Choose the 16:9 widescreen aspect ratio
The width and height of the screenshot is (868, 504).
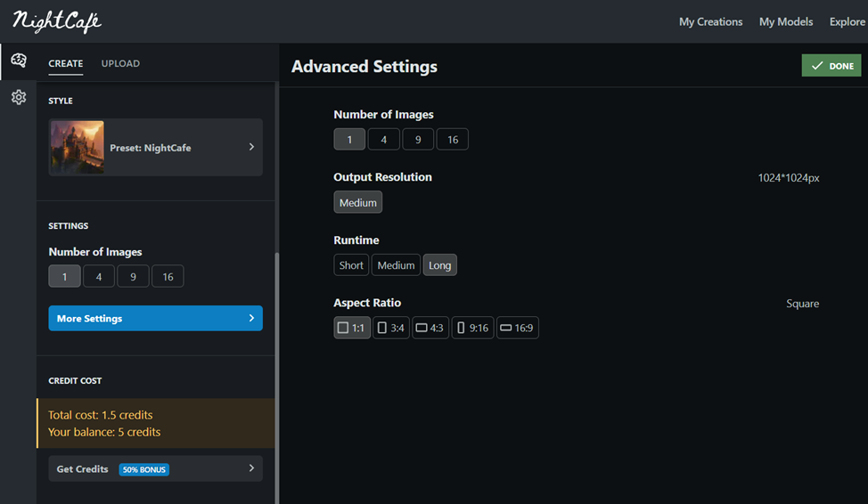(x=517, y=328)
